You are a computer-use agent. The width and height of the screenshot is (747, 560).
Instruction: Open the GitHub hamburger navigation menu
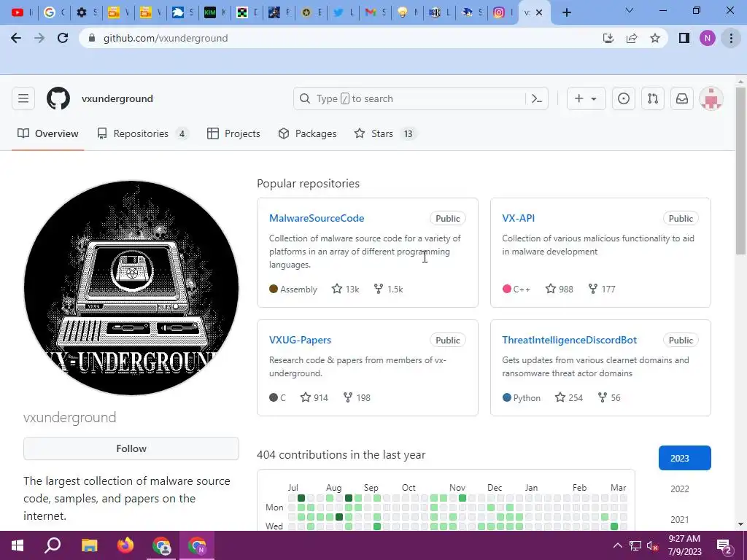(x=23, y=98)
